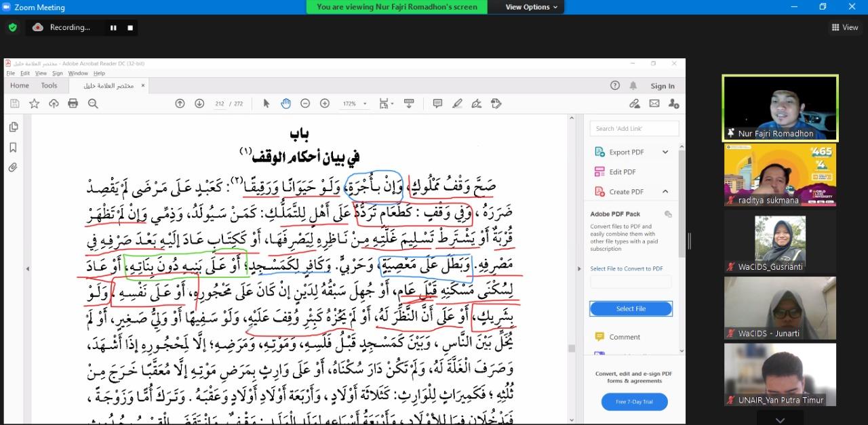The height and width of the screenshot is (425, 868).
Task: Open Acrobat notifications bell
Action: pos(633,85)
